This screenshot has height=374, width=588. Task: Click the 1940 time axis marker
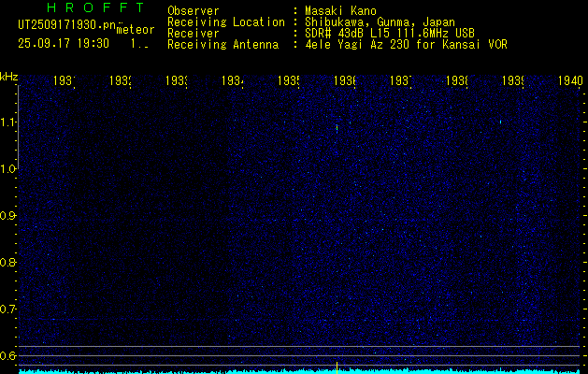coord(570,81)
